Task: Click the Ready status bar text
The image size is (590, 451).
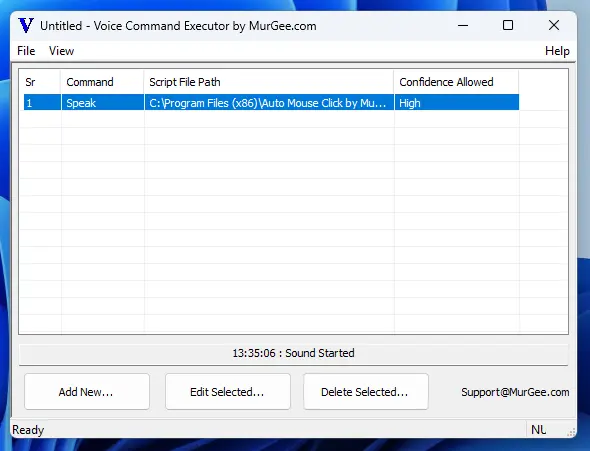Action: (x=28, y=430)
